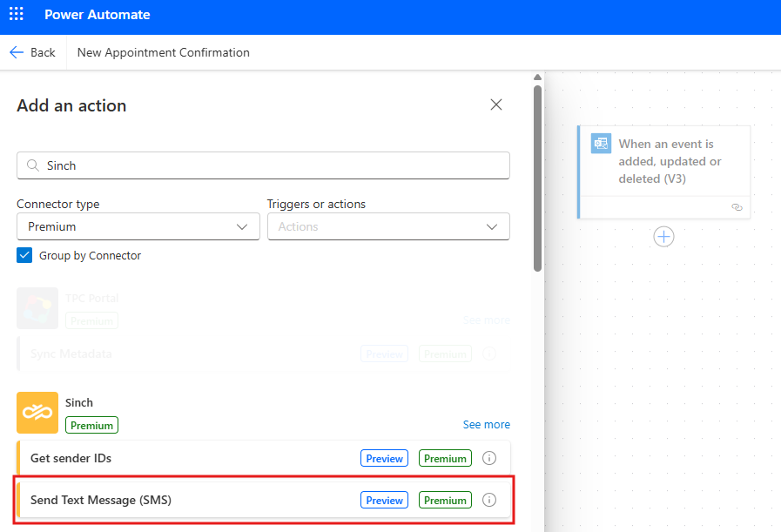Image resolution: width=781 pixels, height=532 pixels.
Task: Open info for Sync Metadata action
Action: [x=489, y=354]
